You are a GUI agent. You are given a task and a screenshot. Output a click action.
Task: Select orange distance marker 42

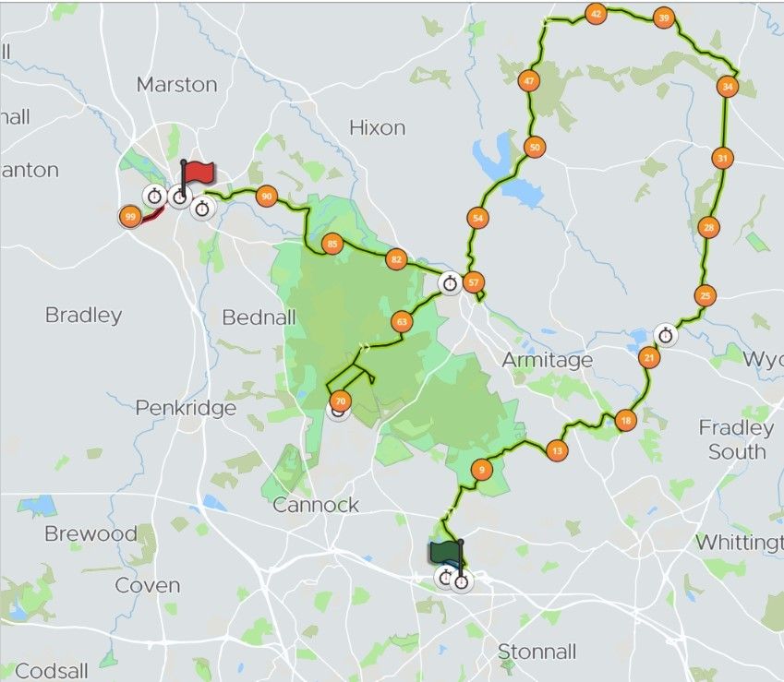tap(596, 14)
